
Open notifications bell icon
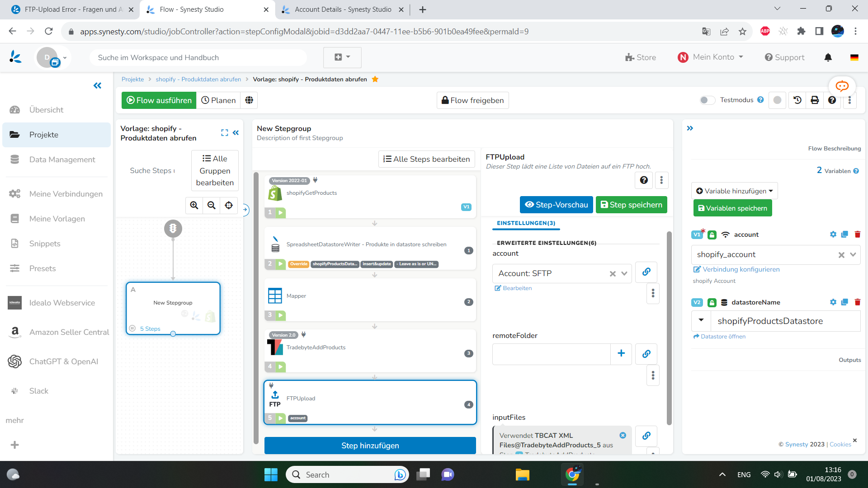tap(828, 57)
